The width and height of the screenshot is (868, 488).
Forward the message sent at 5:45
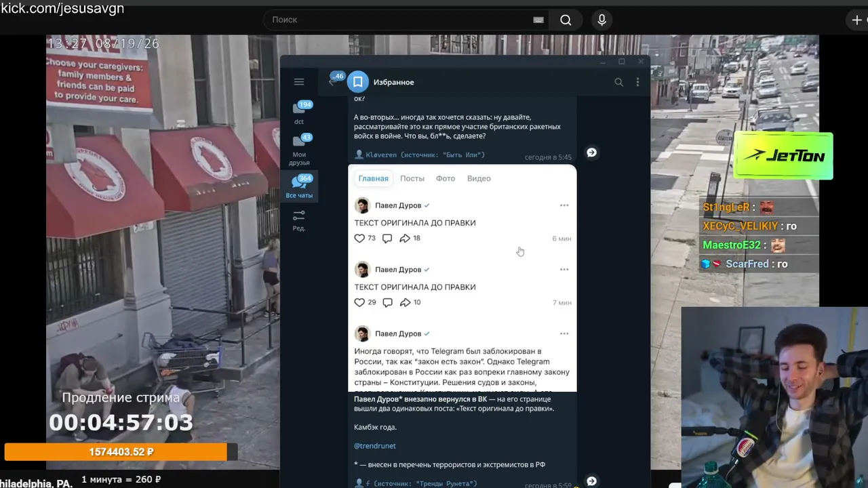point(591,152)
